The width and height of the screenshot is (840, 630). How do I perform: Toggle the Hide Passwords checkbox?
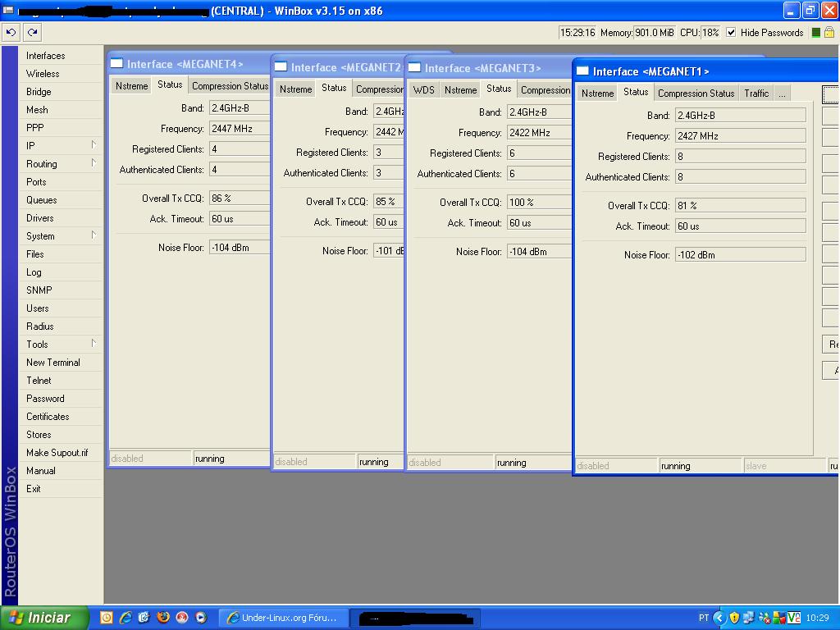pos(731,33)
